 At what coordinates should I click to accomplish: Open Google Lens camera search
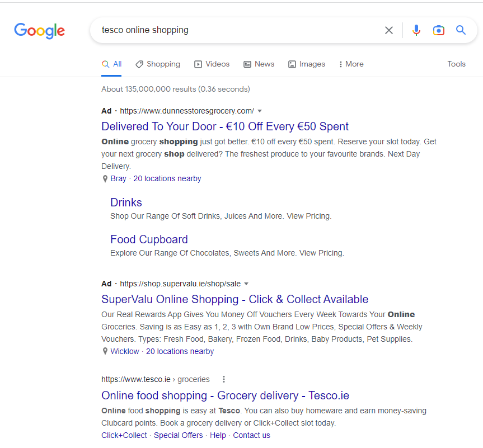coord(439,30)
